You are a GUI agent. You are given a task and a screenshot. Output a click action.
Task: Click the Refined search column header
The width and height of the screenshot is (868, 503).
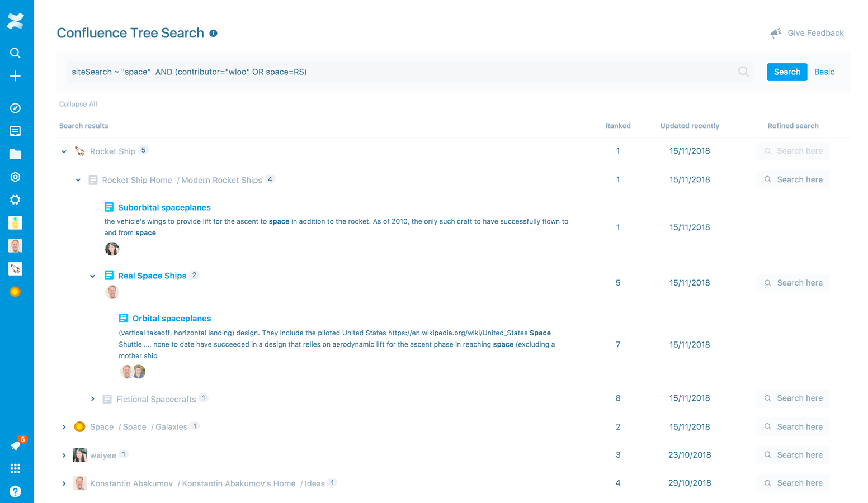793,126
